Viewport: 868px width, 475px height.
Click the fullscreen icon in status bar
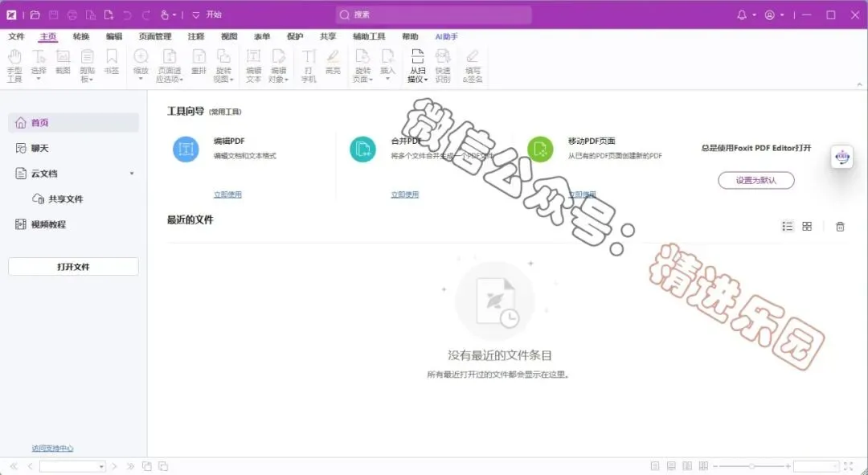848,466
